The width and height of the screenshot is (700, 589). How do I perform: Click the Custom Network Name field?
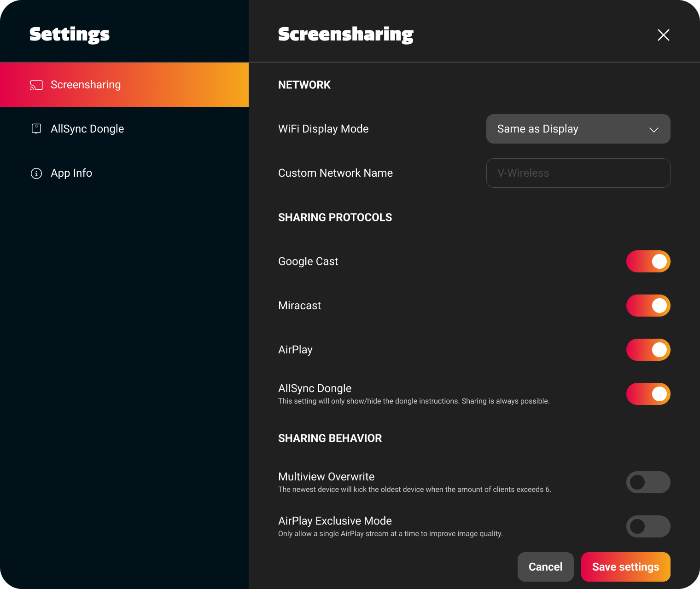578,173
